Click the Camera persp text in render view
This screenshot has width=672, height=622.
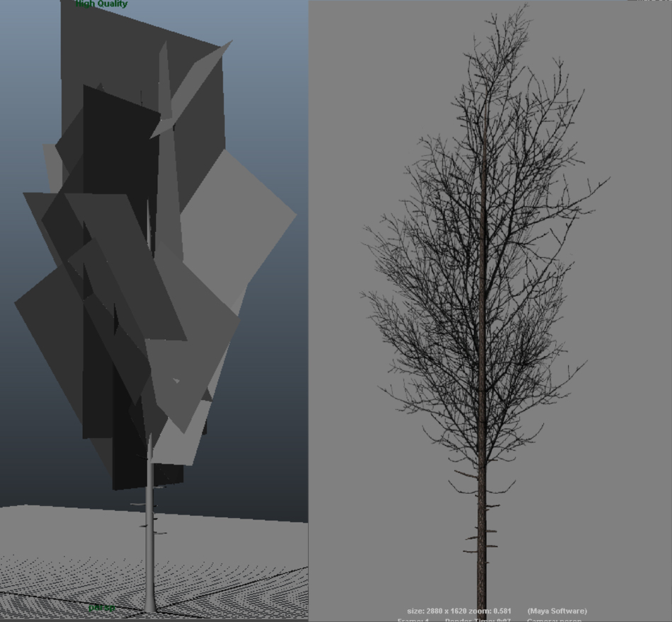pos(554,620)
